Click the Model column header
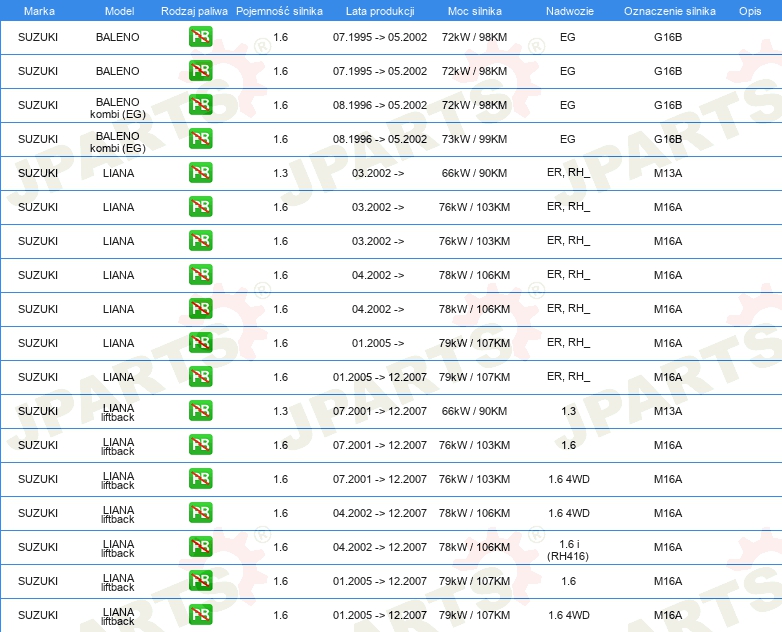 [119, 11]
